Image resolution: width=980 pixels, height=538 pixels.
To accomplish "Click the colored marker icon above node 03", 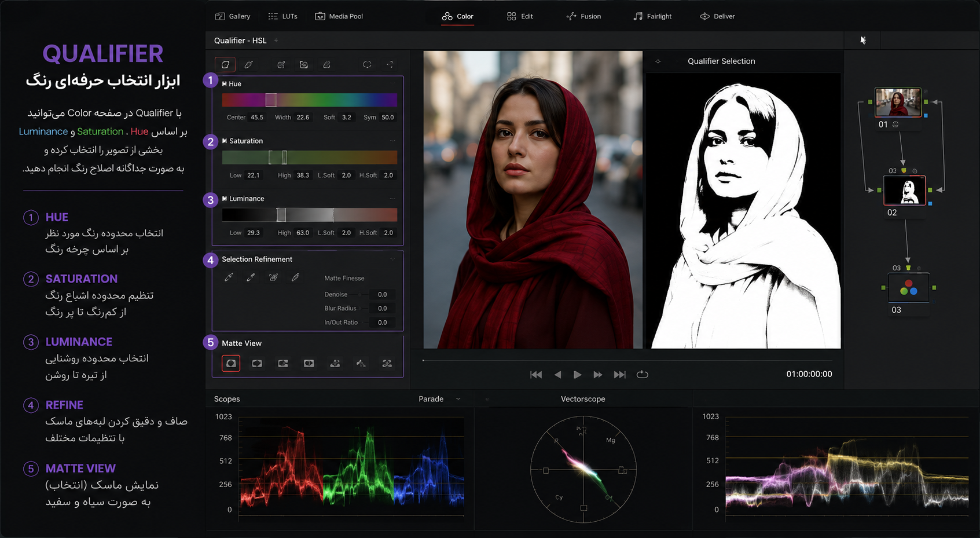I will coord(908,268).
